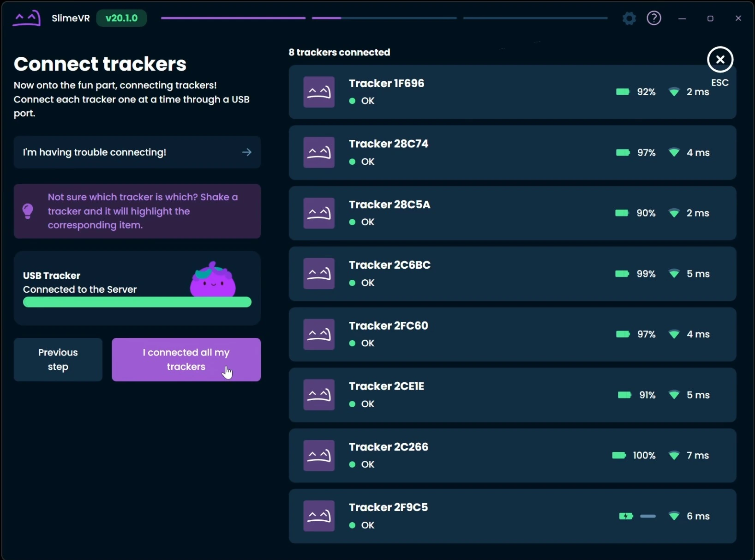Viewport: 755px width, 560px height.
Task: Click the "USB Tracker" status label
Action: tap(52, 276)
